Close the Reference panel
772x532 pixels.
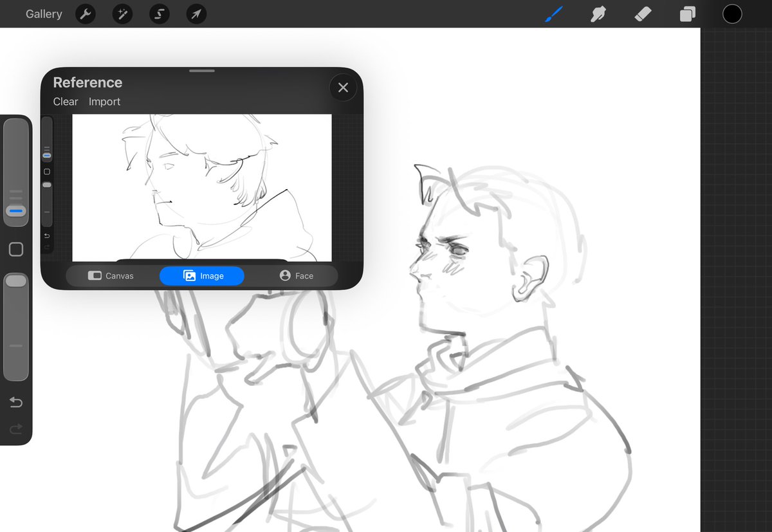(x=343, y=87)
